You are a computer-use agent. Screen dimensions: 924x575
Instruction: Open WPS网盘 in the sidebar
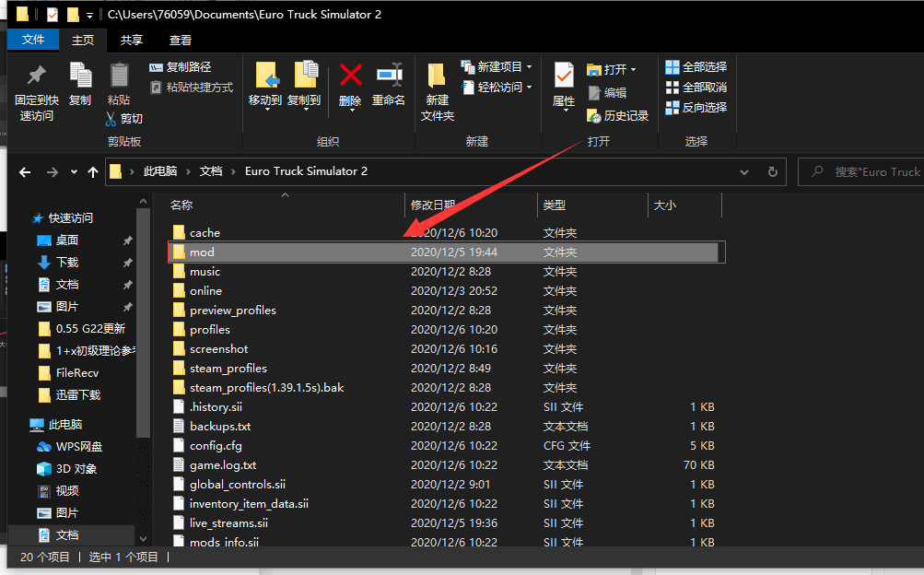click(69, 447)
